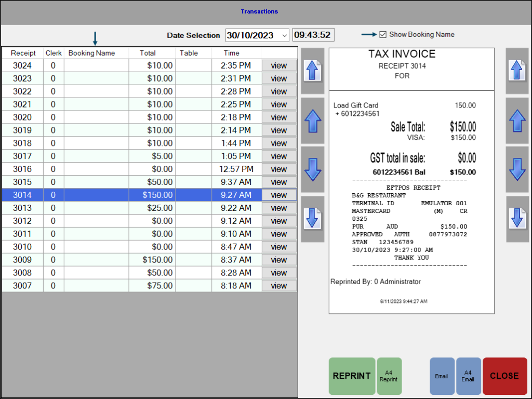This screenshot has width=532, height=399.
Task: Email the selected receipt
Action: point(442,376)
